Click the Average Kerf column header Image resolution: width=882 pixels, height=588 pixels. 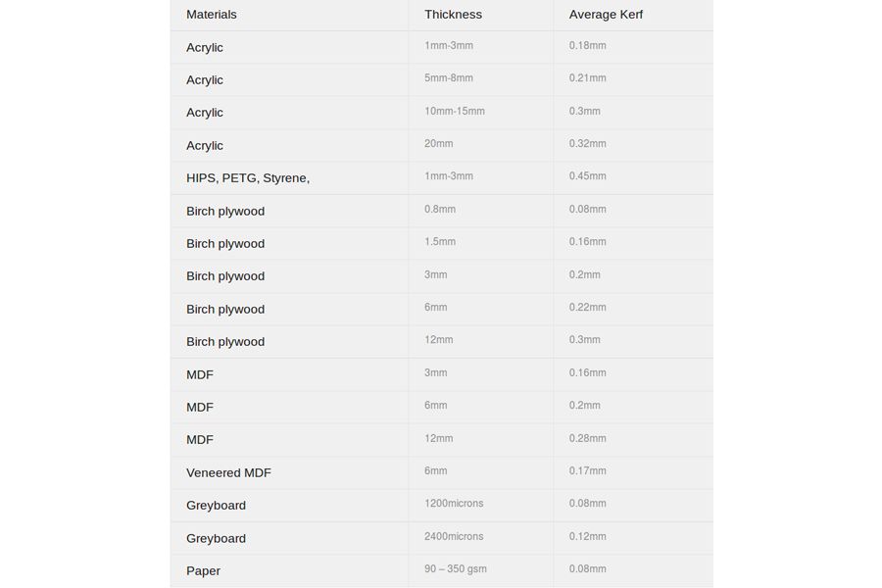pos(606,15)
